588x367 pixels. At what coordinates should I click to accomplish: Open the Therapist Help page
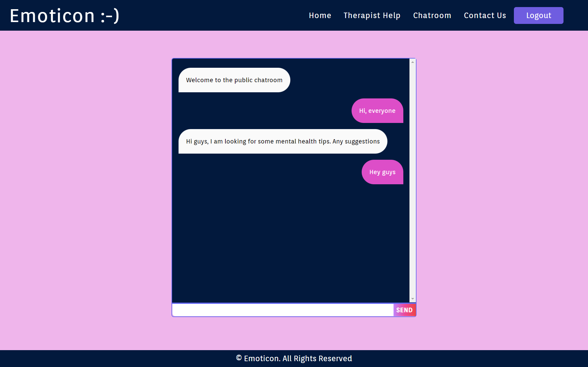coord(372,15)
